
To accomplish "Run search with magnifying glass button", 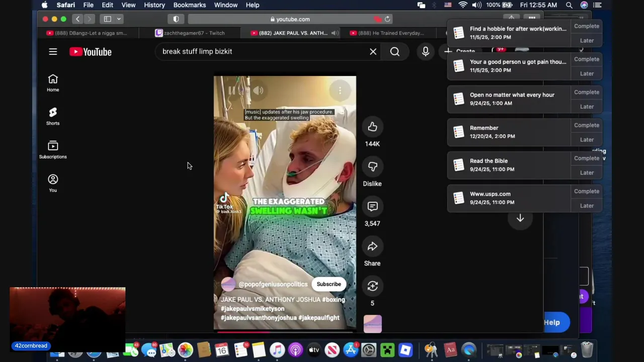I will click(395, 51).
